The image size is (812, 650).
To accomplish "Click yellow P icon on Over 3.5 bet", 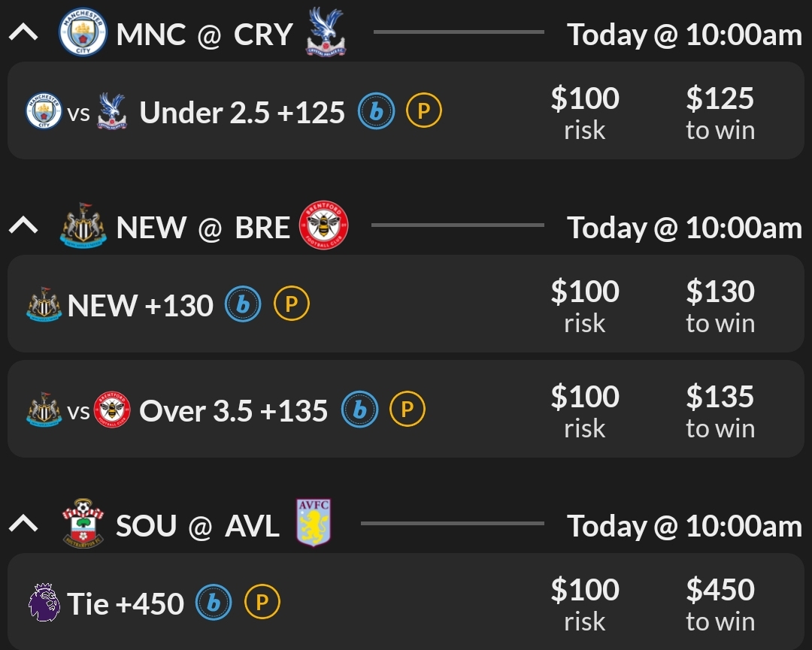I will tap(408, 410).
